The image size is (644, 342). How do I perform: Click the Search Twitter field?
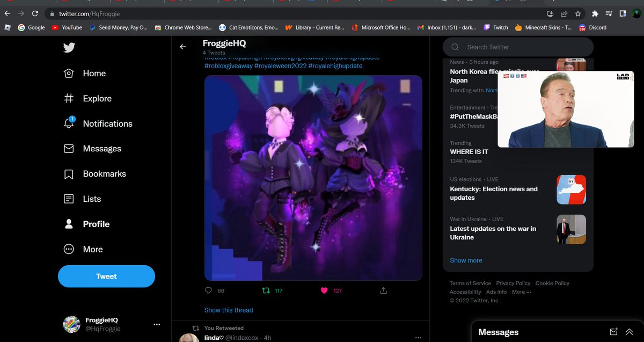point(518,47)
